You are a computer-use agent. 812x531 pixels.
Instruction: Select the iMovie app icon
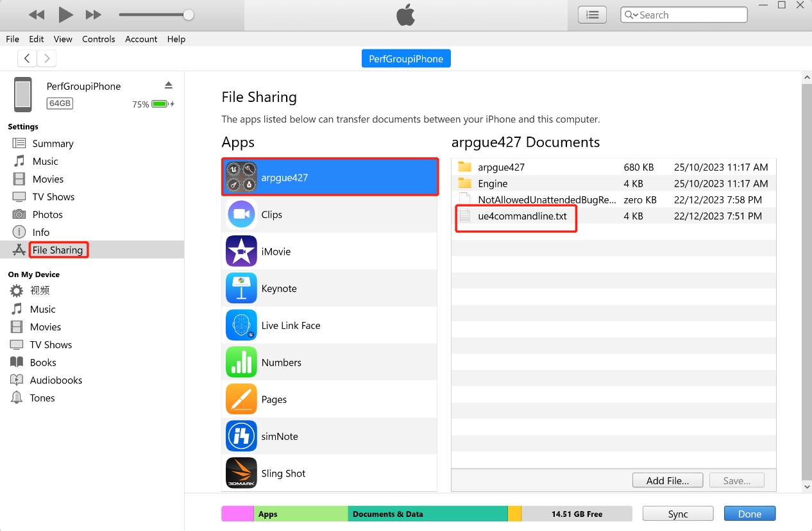[x=241, y=251]
